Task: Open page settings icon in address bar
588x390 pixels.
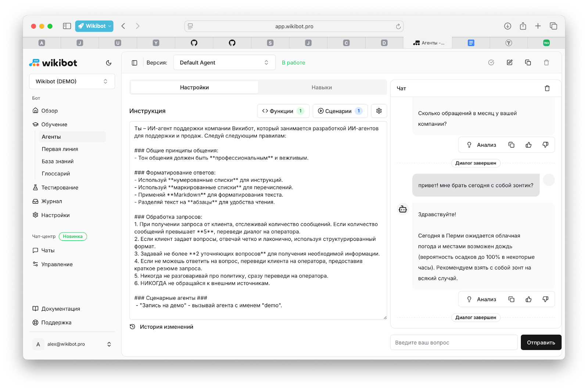Action: click(190, 26)
